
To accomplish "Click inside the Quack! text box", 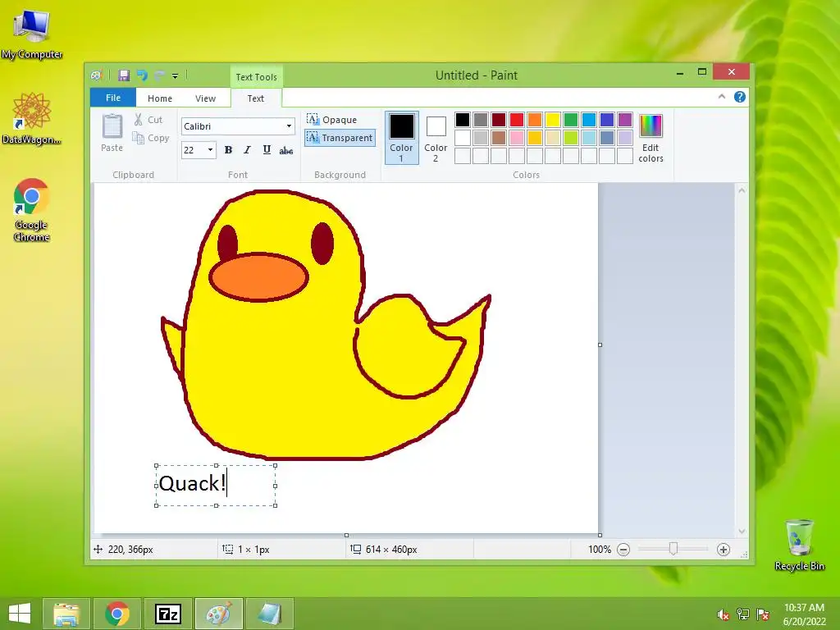I will point(216,486).
